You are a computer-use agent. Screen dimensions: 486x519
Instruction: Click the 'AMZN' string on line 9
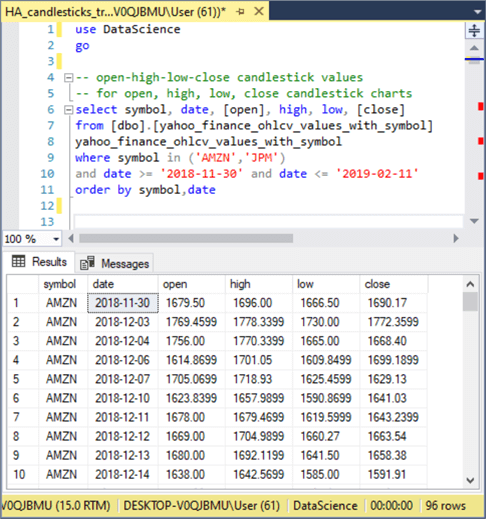pyautogui.click(x=216, y=158)
